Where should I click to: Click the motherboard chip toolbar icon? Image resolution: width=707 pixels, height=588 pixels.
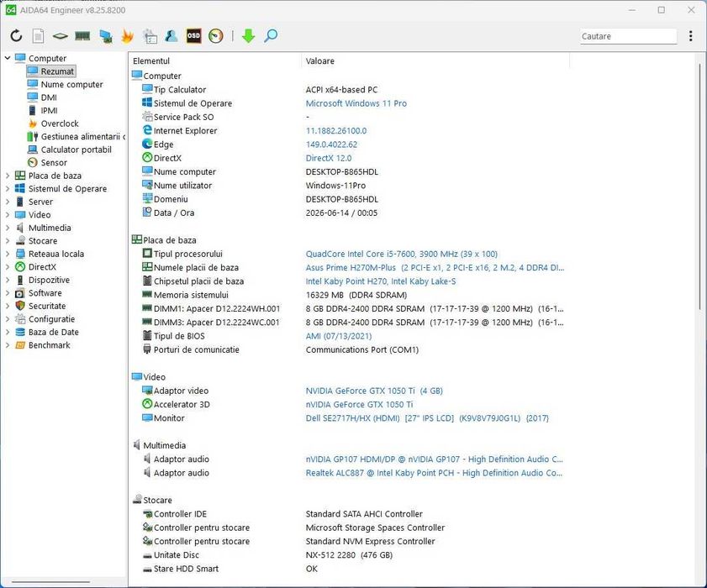pyautogui.click(x=60, y=35)
